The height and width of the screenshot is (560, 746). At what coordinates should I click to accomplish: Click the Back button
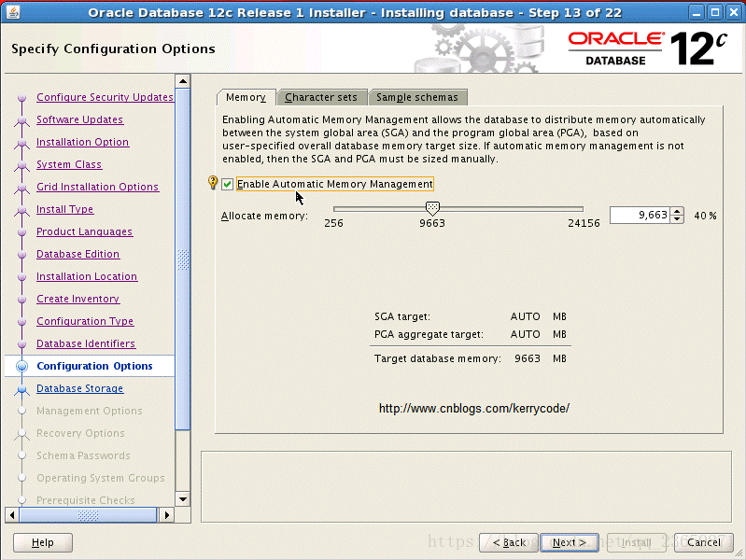(509, 542)
